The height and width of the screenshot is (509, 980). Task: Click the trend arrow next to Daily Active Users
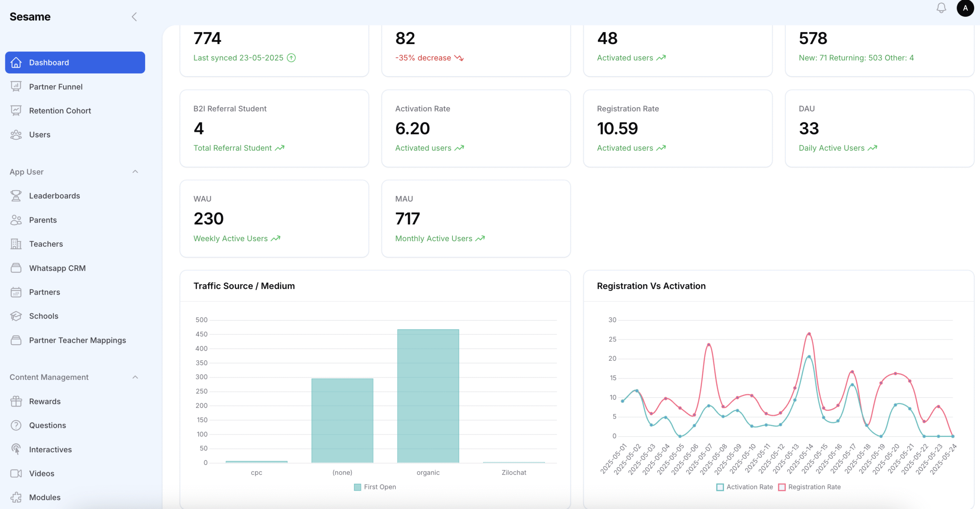[872, 148]
